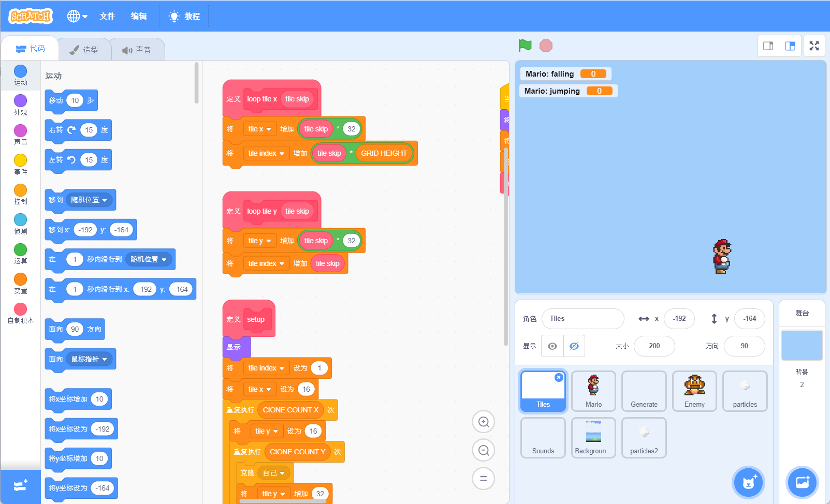Click the 显示 looks block in setup
830x504 pixels.
[237, 347]
